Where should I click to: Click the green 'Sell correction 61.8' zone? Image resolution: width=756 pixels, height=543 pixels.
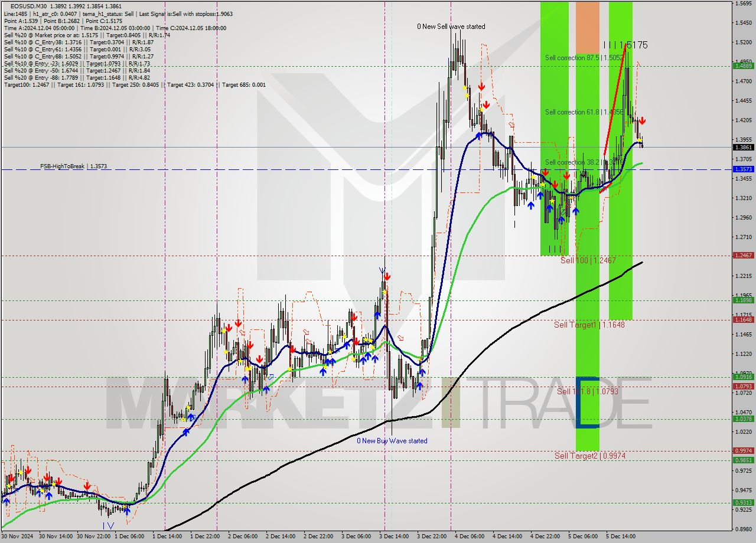(554, 111)
